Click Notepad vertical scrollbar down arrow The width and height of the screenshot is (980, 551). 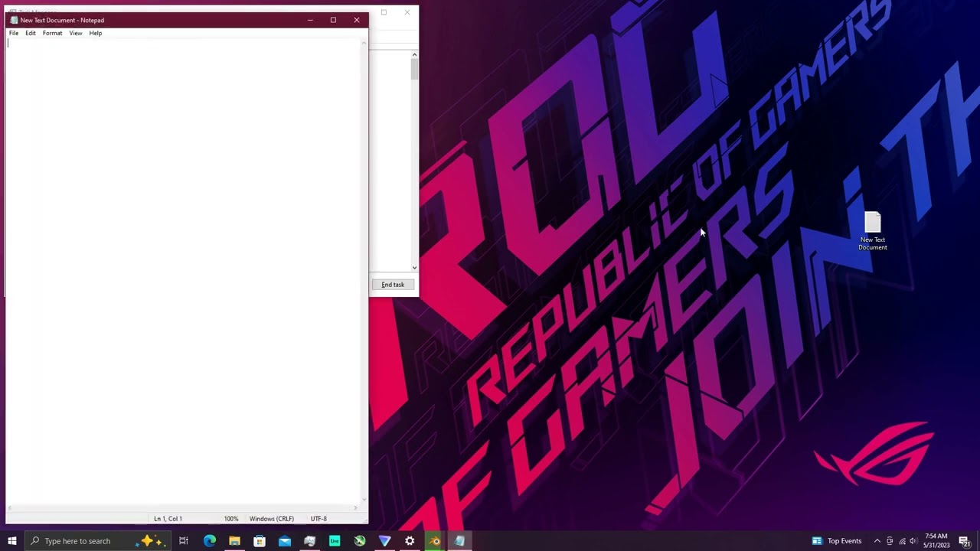[364, 499]
